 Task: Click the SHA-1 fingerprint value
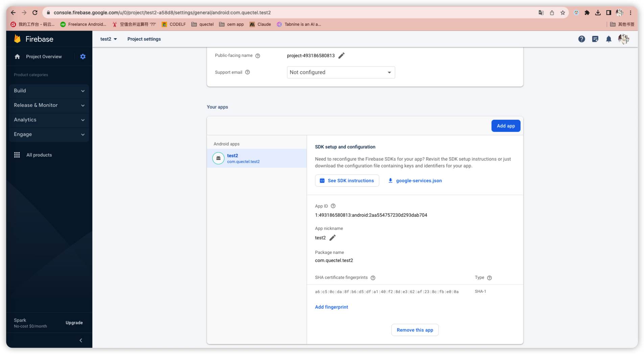pos(387,292)
